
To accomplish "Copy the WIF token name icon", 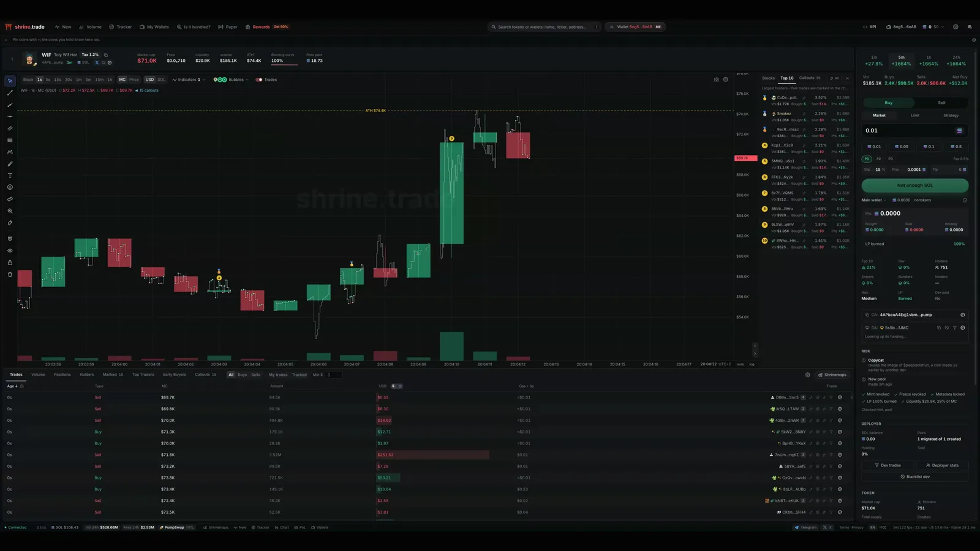I will pyautogui.click(x=105, y=55).
